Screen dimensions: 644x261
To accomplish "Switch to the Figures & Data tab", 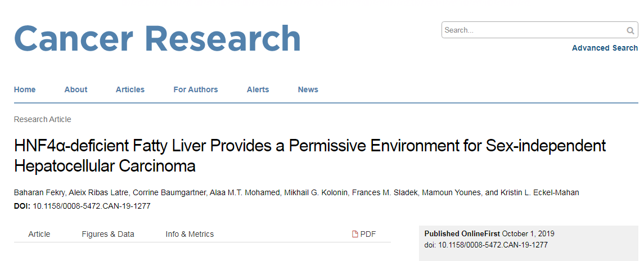I will (x=108, y=235).
